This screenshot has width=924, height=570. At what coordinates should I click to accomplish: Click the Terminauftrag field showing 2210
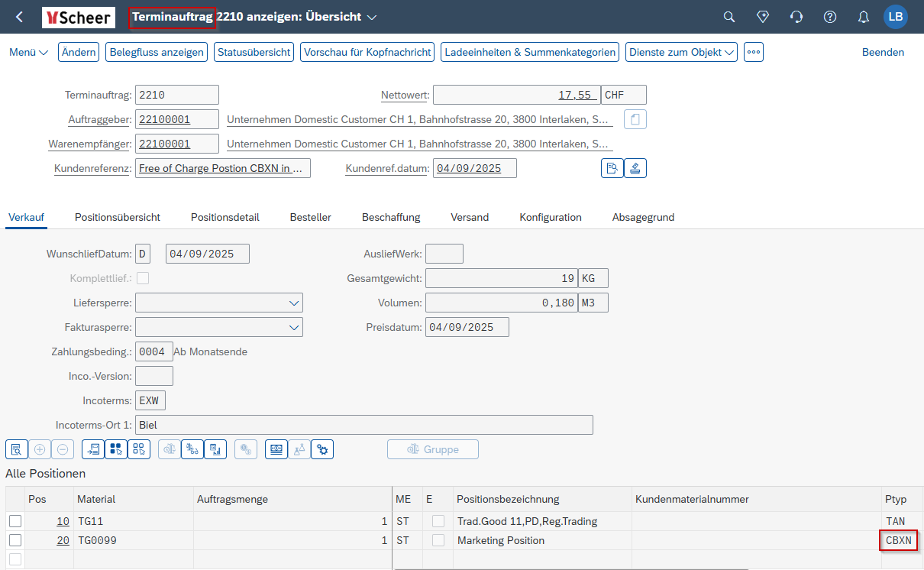177,95
